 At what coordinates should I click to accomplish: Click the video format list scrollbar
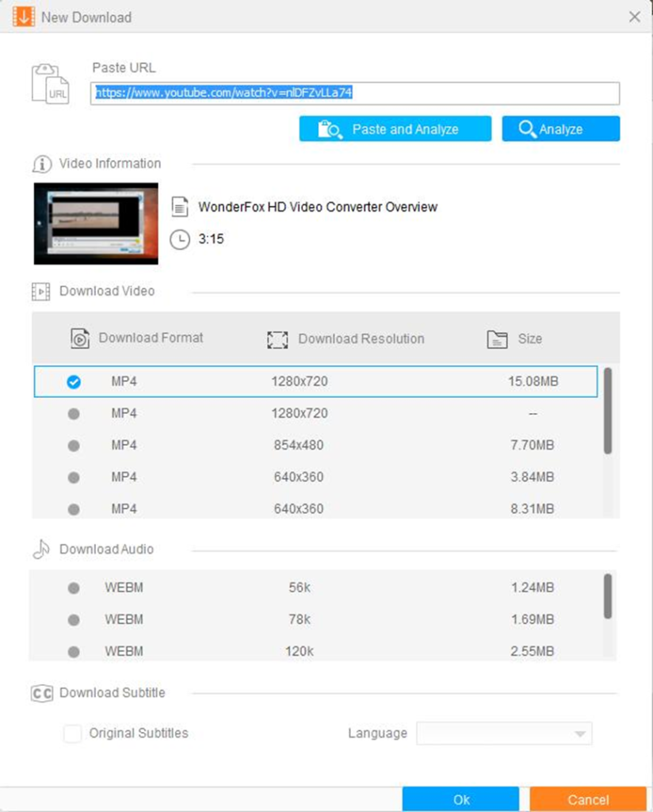click(608, 412)
